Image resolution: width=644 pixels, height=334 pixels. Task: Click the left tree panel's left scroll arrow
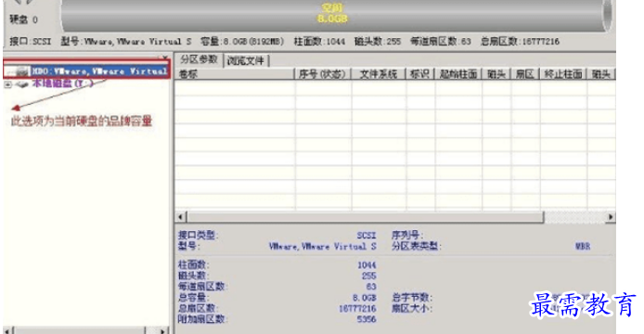8,330
